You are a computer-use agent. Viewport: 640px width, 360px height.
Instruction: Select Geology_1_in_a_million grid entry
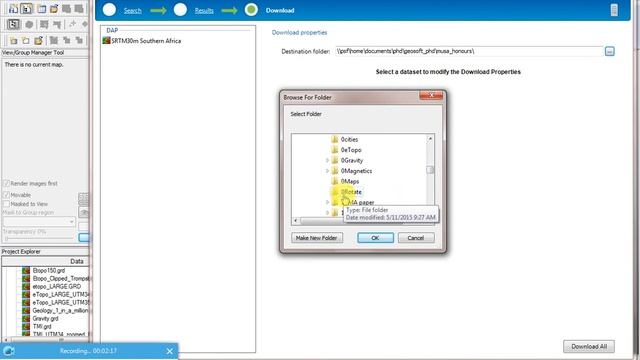[60, 311]
